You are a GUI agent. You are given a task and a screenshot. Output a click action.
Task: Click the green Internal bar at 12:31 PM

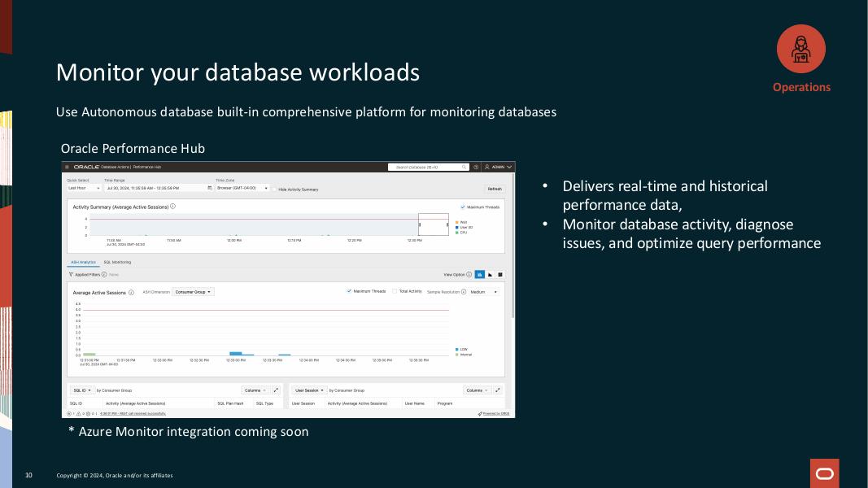[89, 354]
